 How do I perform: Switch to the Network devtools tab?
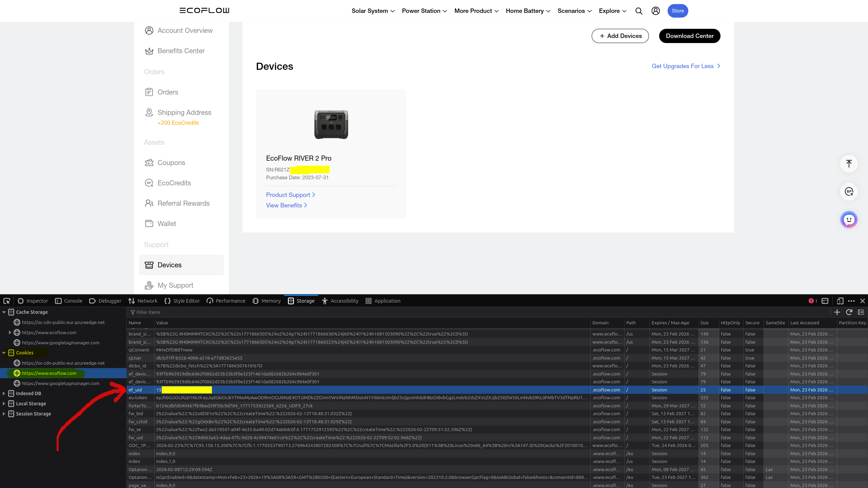143,301
